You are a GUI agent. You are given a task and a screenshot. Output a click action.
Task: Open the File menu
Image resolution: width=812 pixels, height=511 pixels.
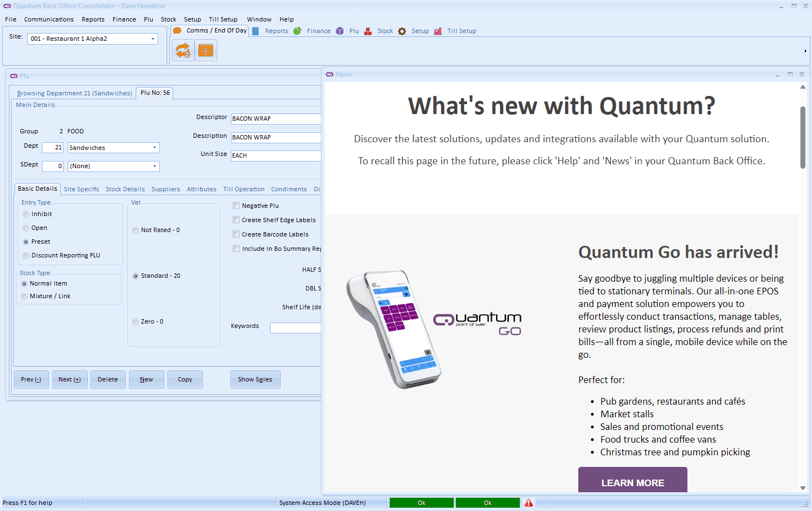[10, 19]
